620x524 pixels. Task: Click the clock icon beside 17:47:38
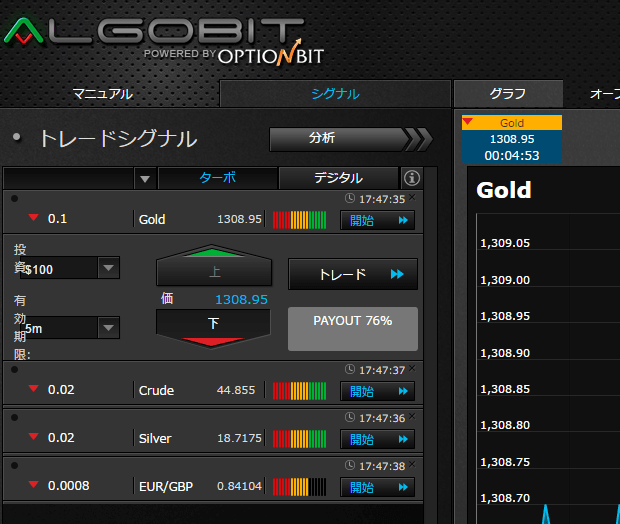(x=350, y=465)
